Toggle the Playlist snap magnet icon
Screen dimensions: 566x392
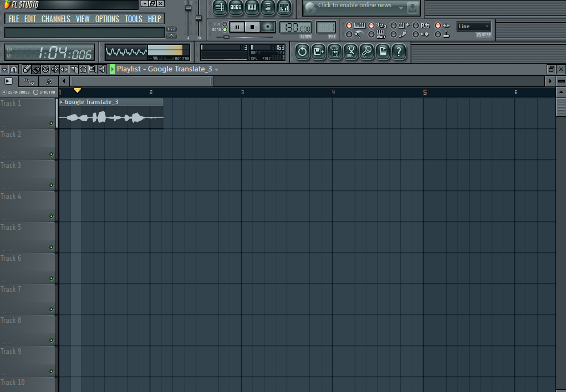click(x=14, y=69)
